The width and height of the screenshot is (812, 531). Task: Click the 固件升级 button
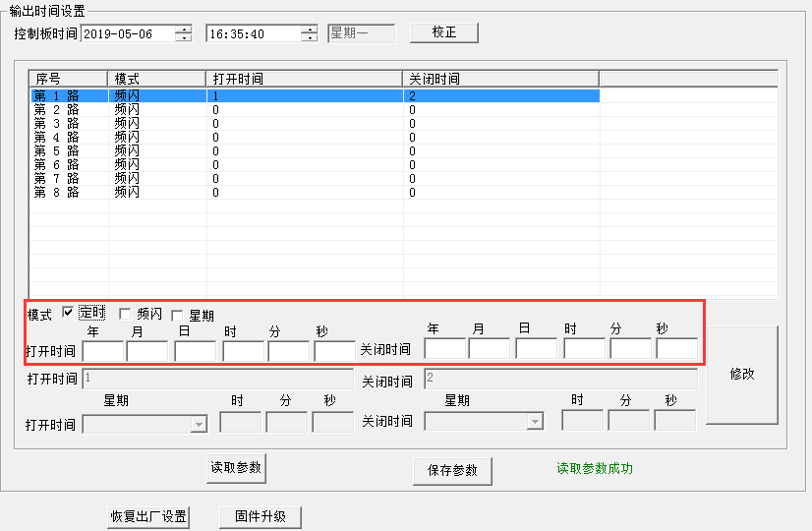[x=261, y=516]
